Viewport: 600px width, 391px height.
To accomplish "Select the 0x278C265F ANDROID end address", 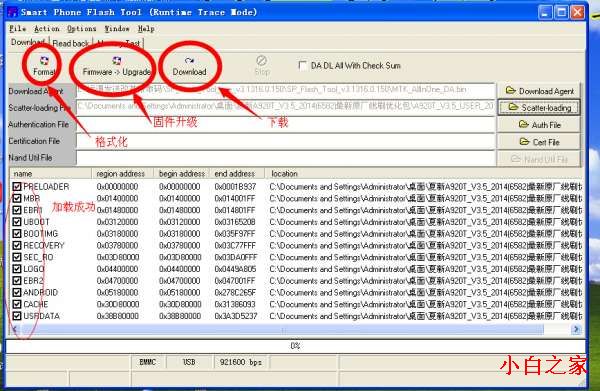I will coord(235,293).
